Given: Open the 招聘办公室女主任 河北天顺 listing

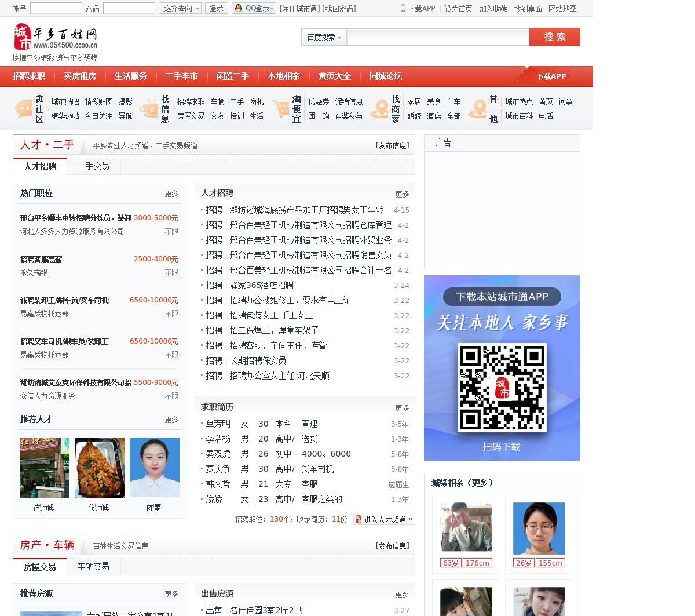Looking at the screenshot, I should click(279, 376).
